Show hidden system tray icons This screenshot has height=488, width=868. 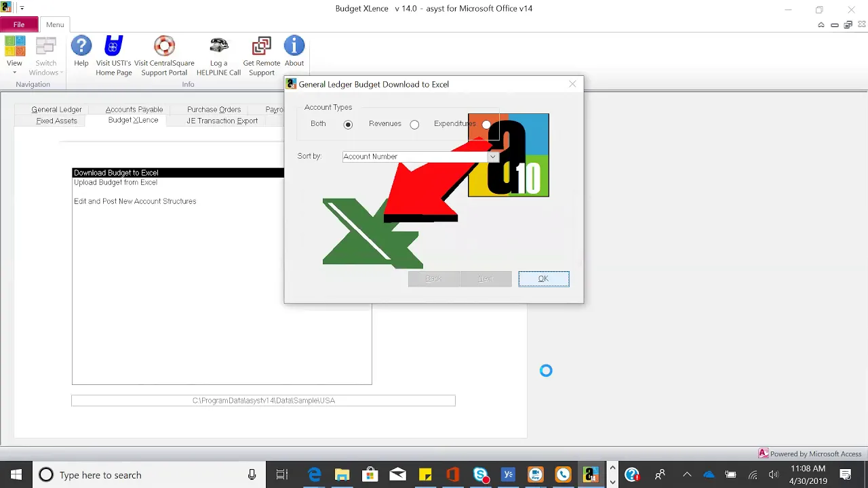tap(687, 474)
